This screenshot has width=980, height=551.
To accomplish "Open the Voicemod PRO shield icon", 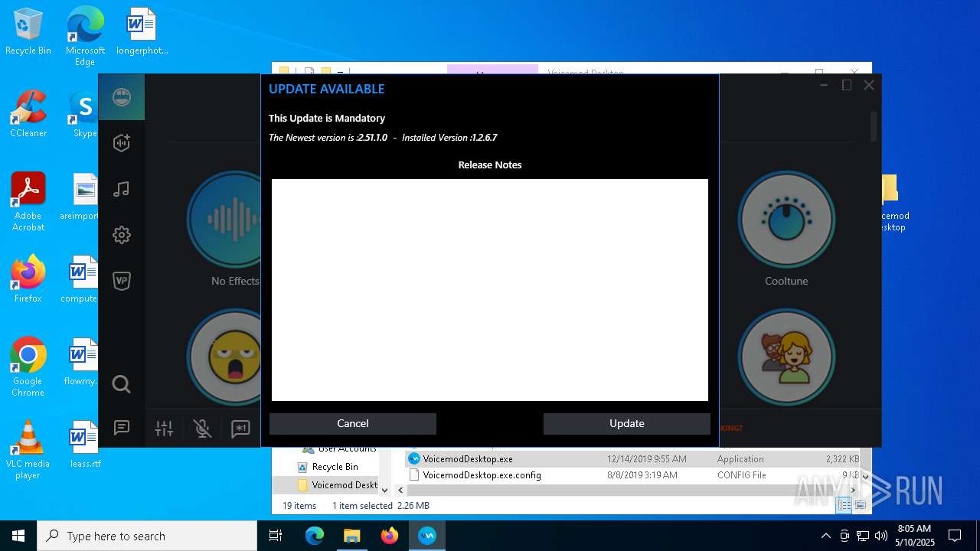I will 122,281.
